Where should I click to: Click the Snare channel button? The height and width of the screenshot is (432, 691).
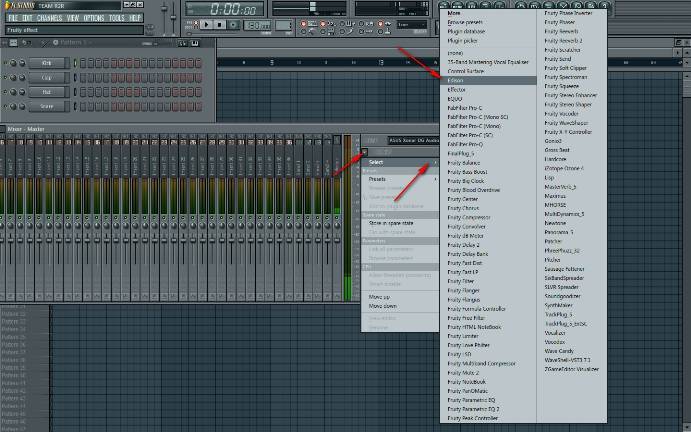click(x=48, y=106)
